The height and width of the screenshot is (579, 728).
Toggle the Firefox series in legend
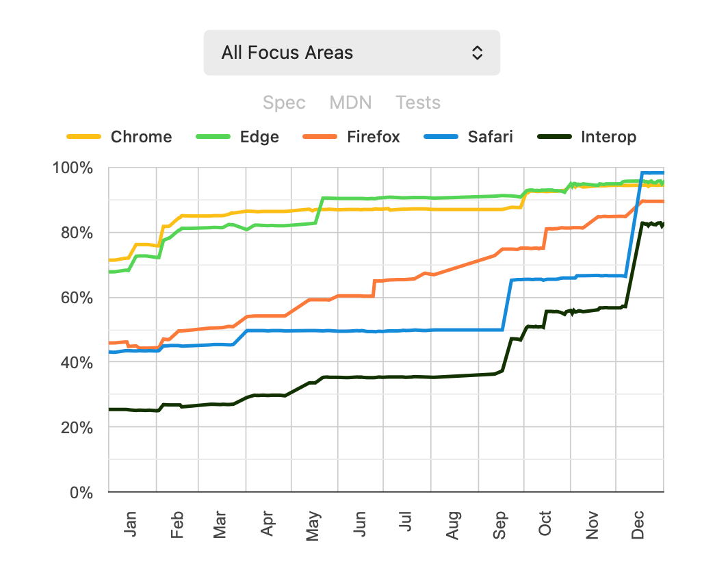[373, 137]
